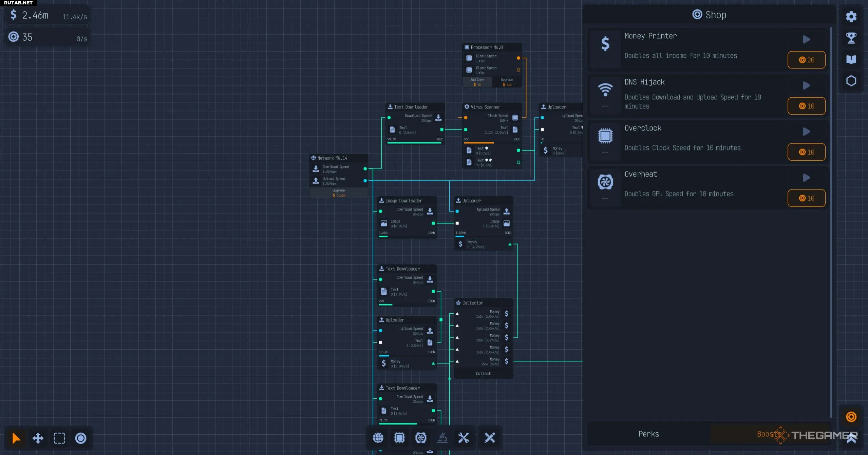
Task: Select the pointer cursor tool
Action: click(16, 438)
